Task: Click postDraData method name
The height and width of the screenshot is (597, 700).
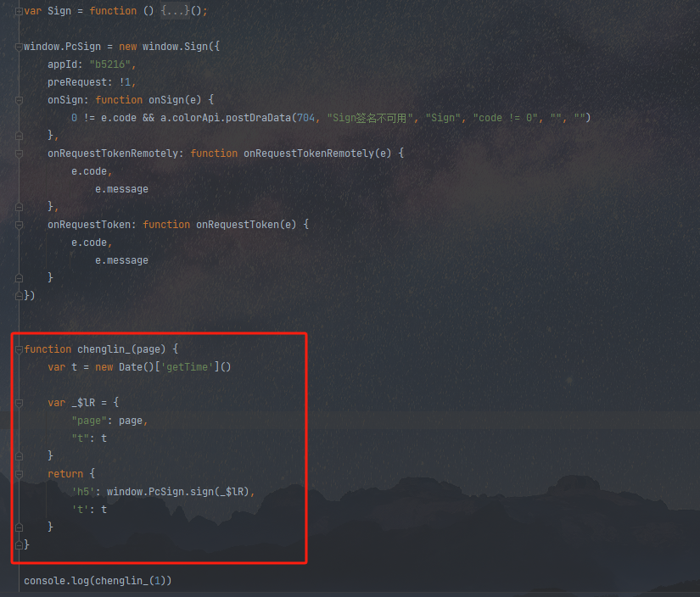Action: point(258,118)
